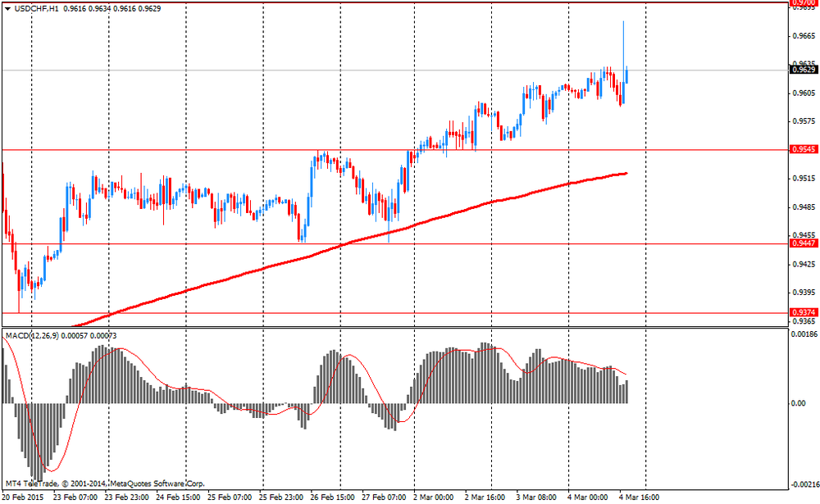Click the 0.9515 price scale value
820x504 pixels.
(804, 179)
